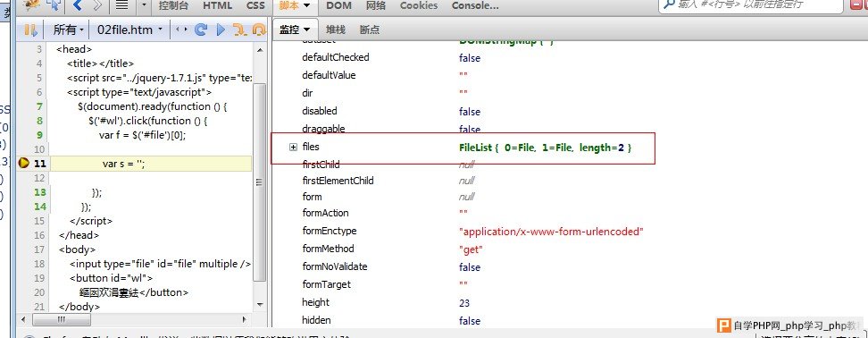
Task: Click the blue rerun debugger icon
Action: (201, 30)
